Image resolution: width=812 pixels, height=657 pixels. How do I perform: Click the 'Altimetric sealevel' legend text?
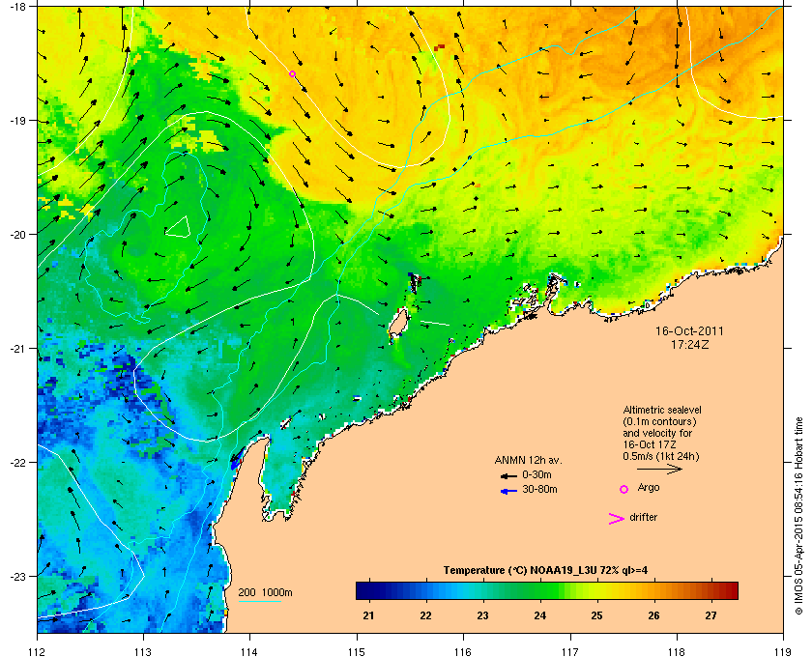tap(662, 410)
